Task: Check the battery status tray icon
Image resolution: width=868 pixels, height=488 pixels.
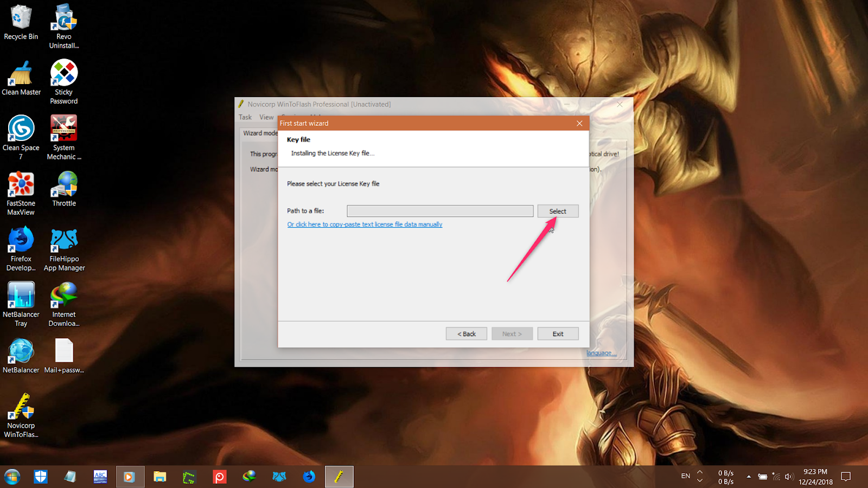Action: pyautogui.click(x=763, y=477)
